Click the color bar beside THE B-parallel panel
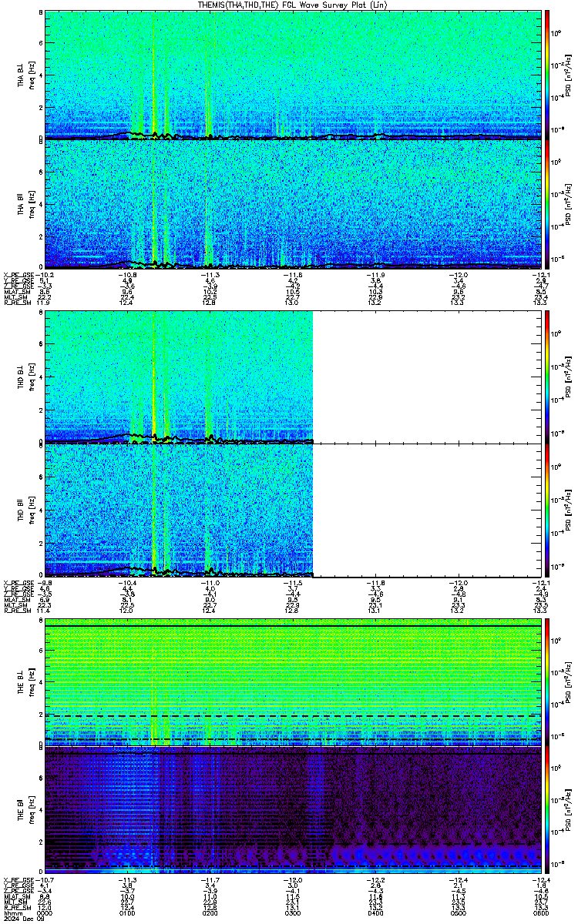This screenshot has height=924, width=578. [547, 809]
